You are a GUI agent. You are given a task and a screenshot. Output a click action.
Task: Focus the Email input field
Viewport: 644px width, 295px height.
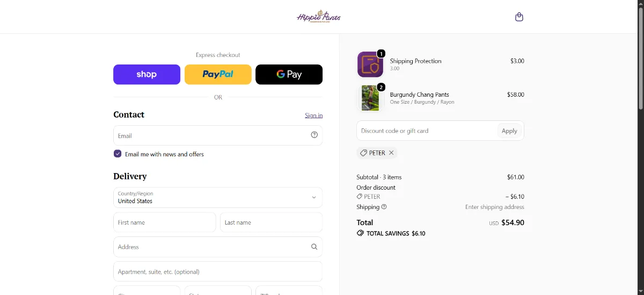coord(218,135)
